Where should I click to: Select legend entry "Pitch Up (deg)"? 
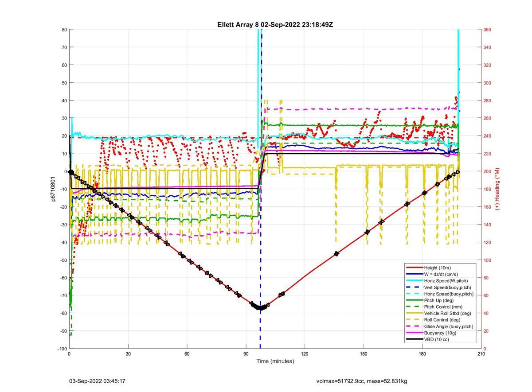[x=439, y=300]
